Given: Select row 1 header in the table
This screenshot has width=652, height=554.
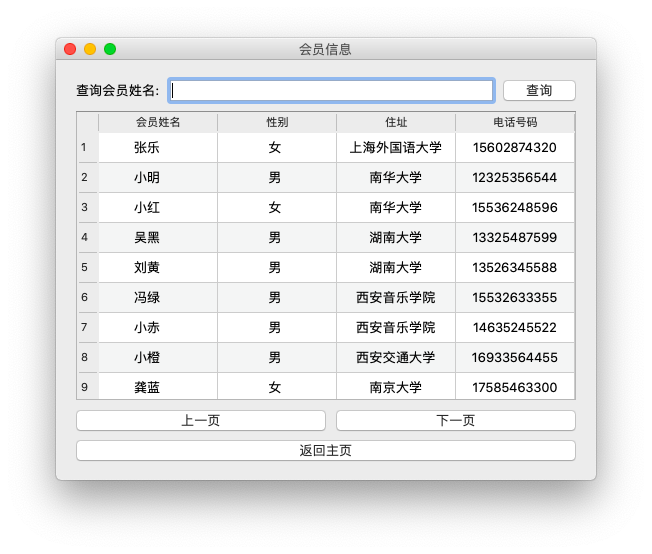Looking at the screenshot, I should coord(87,148).
